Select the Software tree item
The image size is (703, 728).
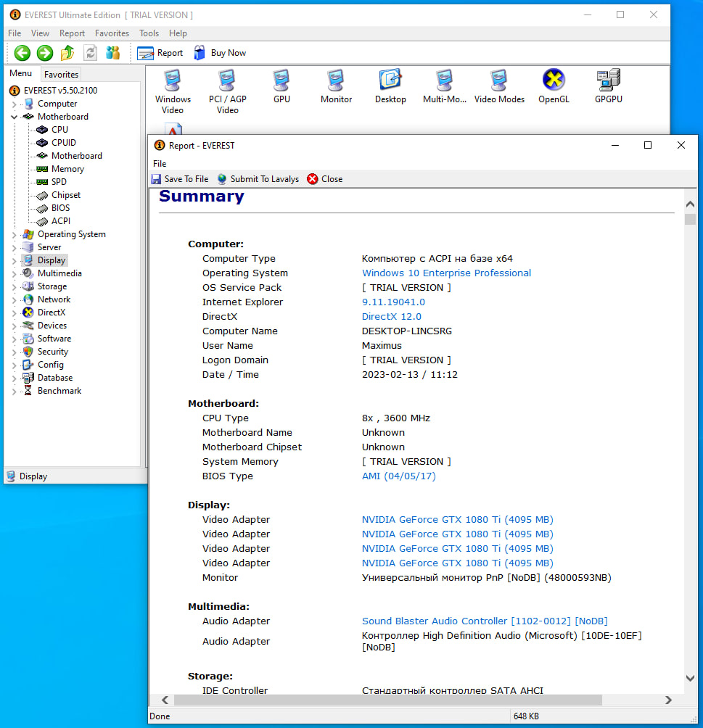pyautogui.click(x=54, y=339)
